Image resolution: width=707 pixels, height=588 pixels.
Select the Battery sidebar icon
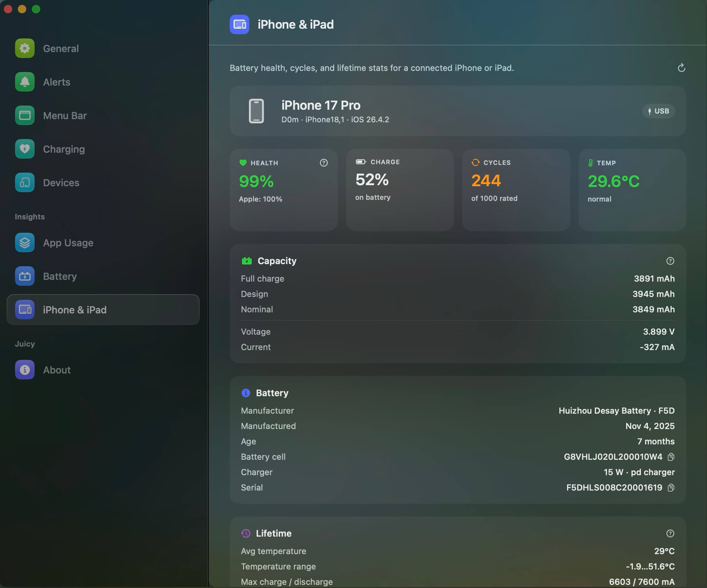click(24, 276)
